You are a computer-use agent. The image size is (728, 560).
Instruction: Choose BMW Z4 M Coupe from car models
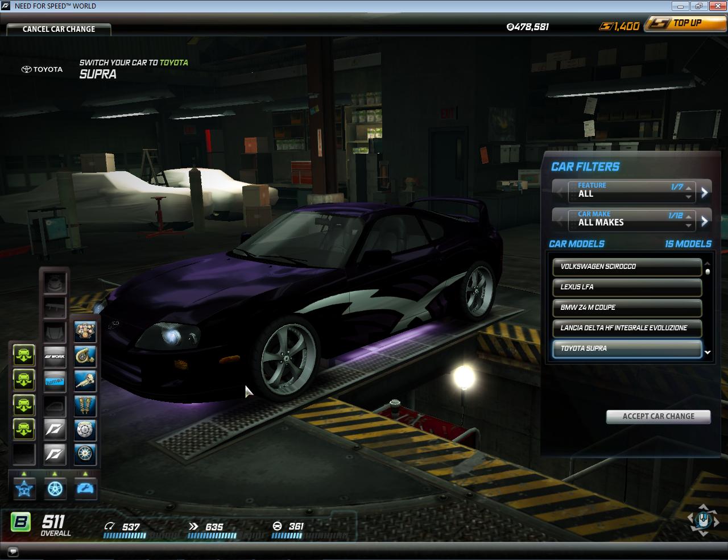[x=627, y=308]
